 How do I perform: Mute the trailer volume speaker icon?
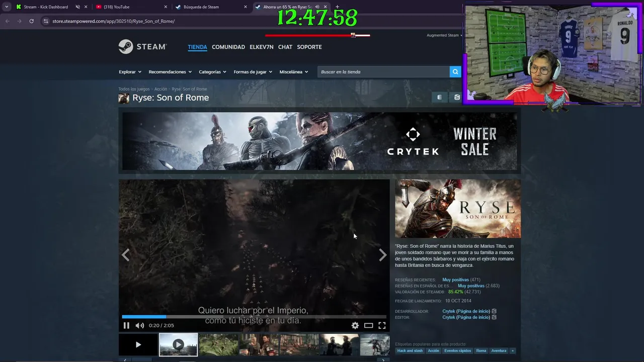140,325
